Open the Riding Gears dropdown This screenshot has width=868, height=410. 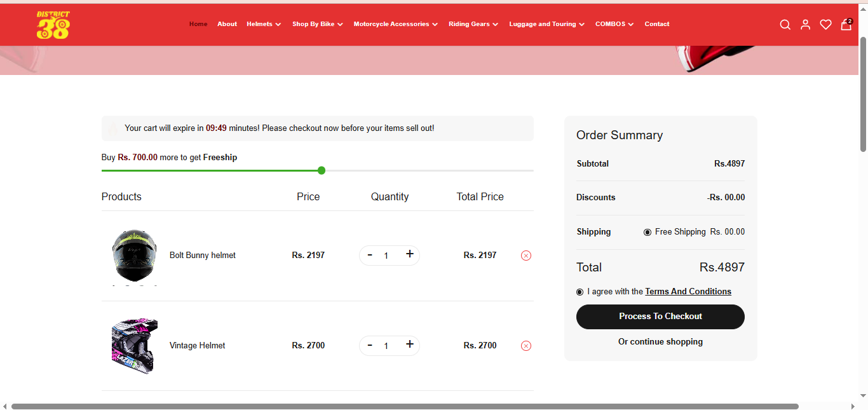[x=473, y=24]
